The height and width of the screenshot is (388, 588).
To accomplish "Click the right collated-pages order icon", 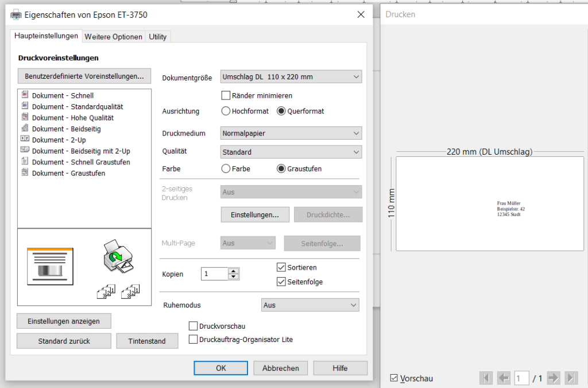I will pos(130,291).
